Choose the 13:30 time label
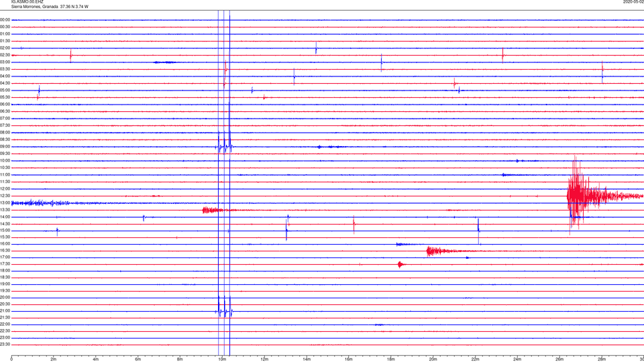This screenshot has height=362, width=644. tap(5, 210)
